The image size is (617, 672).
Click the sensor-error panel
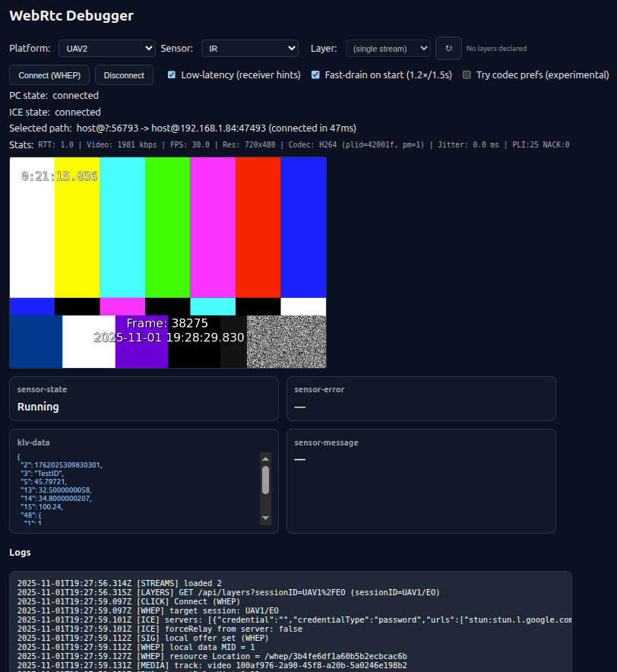click(421, 398)
